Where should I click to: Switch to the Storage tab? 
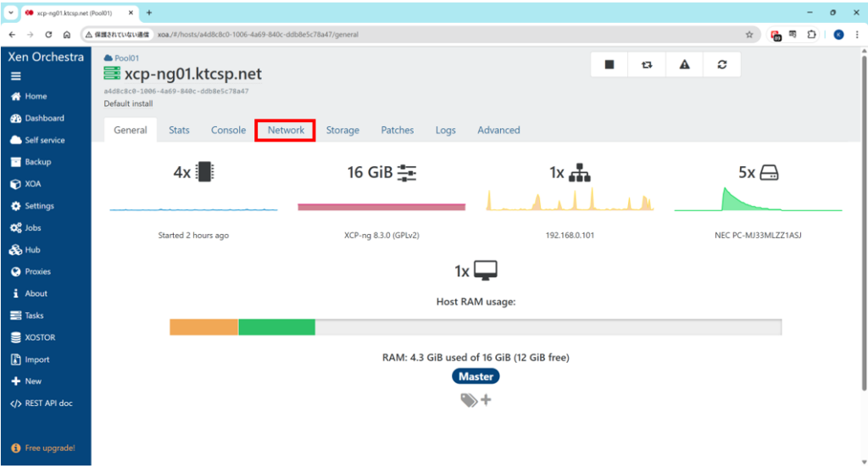[342, 131]
